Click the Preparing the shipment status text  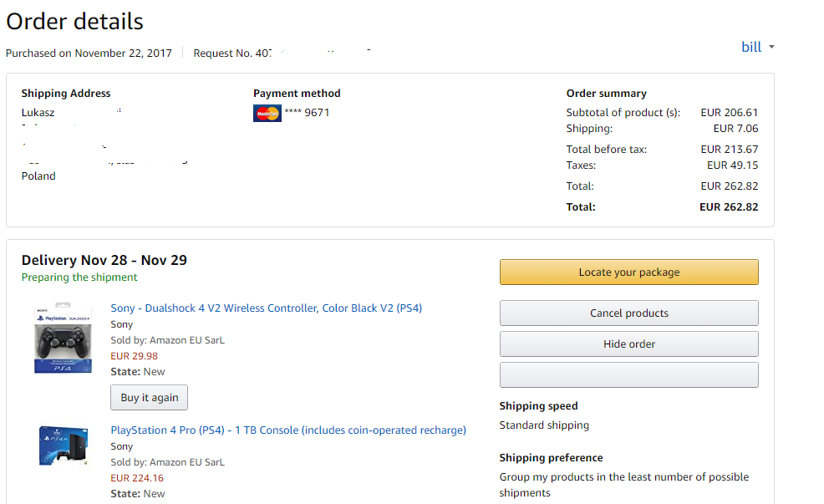click(x=79, y=277)
